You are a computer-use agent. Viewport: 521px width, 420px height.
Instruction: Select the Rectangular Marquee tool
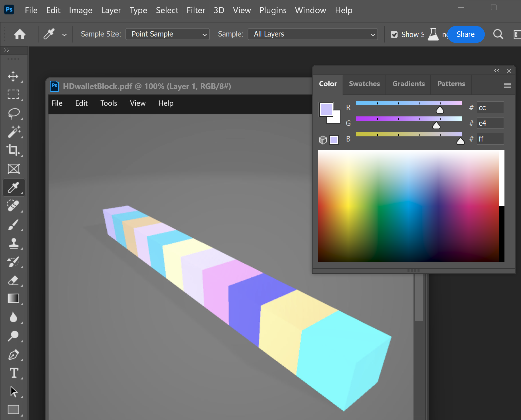click(x=13, y=94)
